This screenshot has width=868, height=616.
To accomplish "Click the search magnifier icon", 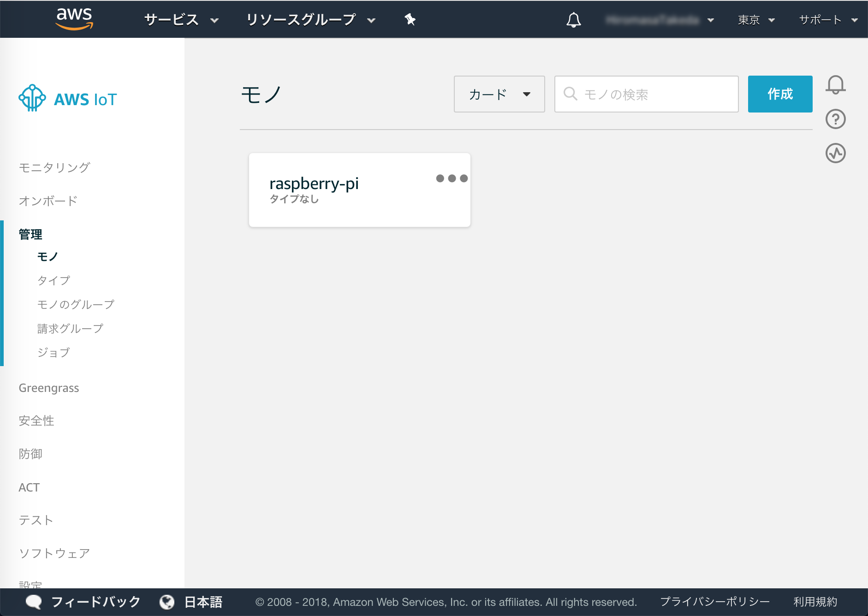I will [570, 94].
